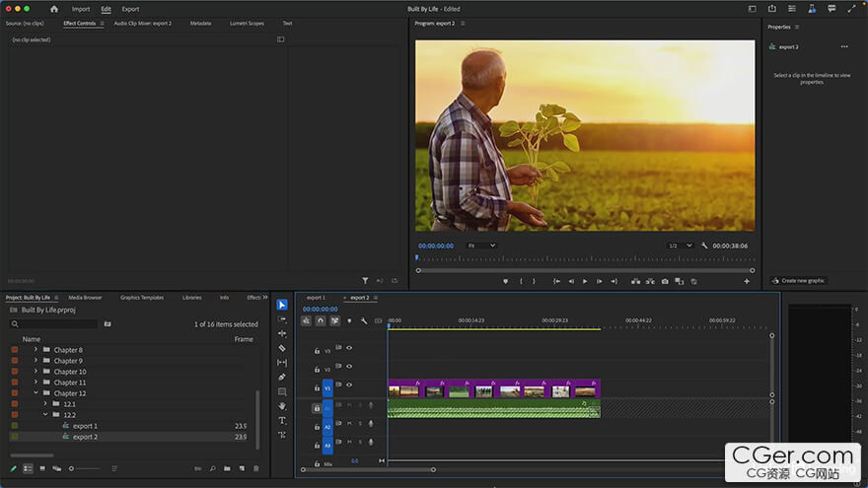Add a marker in the timeline

click(x=349, y=320)
